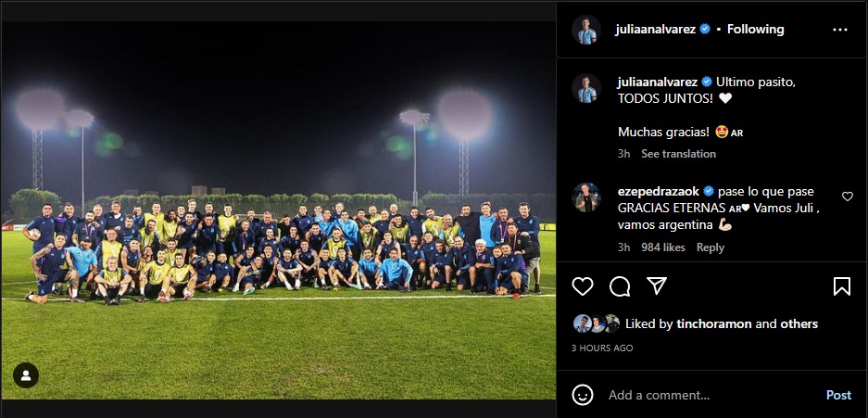
Task: Show others who liked the post
Action: click(x=799, y=323)
